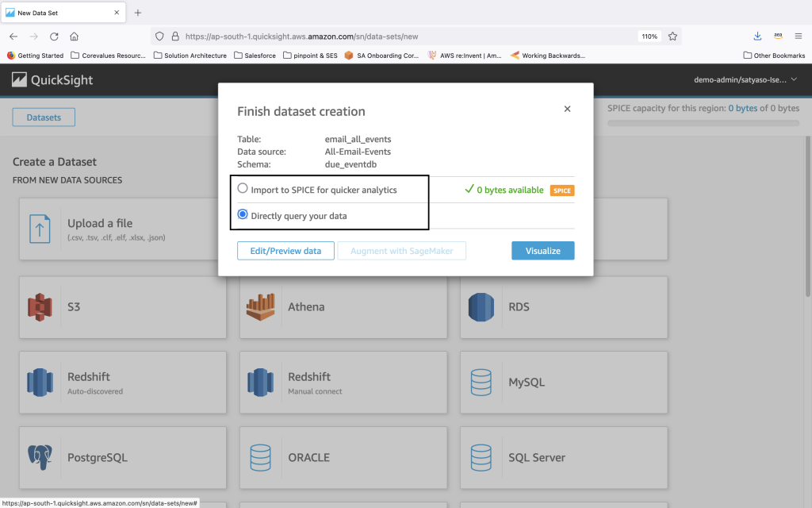Click the Edit/Preview data button

[285, 251]
